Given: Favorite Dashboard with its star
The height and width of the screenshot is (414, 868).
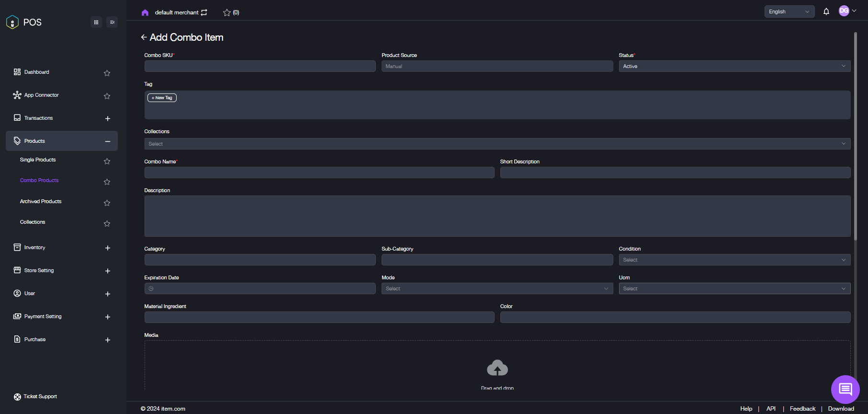Looking at the screenshot, I should click(107, 73).
